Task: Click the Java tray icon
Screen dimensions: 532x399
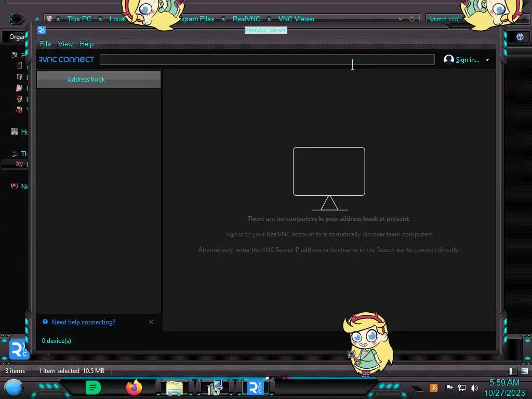Action: click(434, 388)
